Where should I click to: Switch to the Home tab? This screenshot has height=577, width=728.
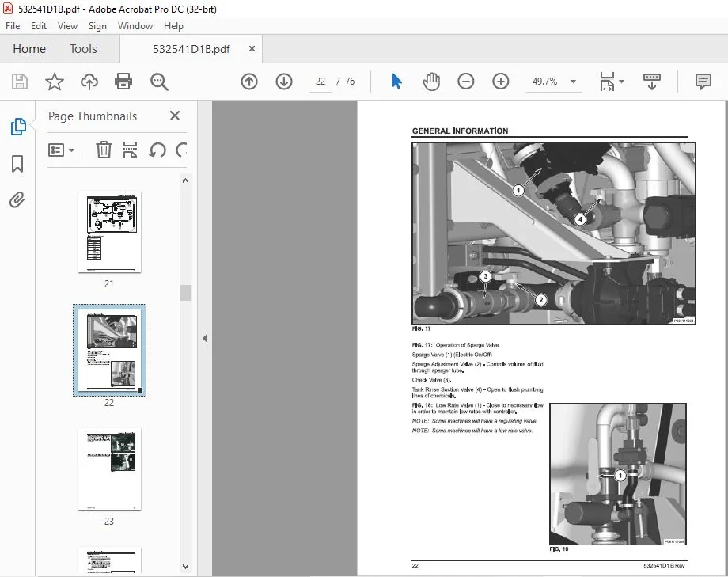click(29, 49)
